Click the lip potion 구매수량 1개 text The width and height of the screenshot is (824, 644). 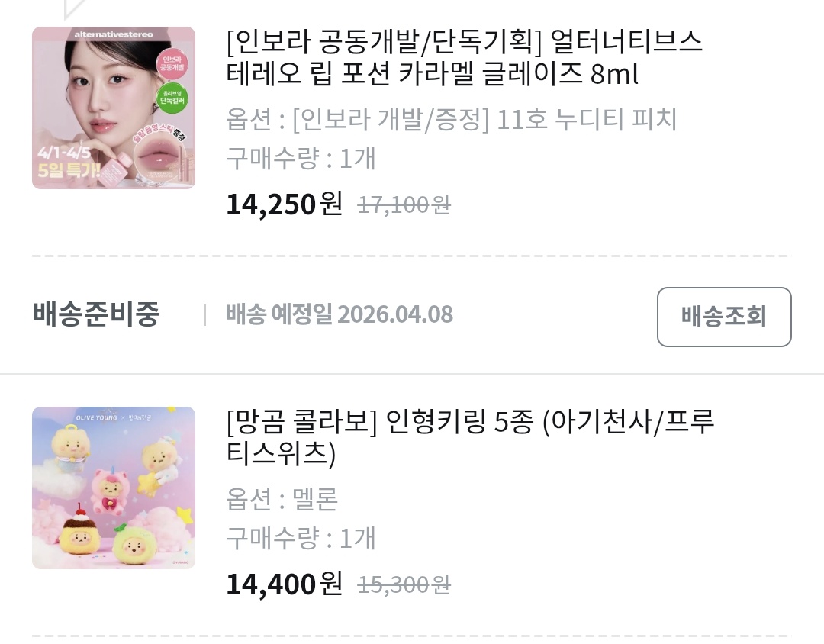(301, 158)
